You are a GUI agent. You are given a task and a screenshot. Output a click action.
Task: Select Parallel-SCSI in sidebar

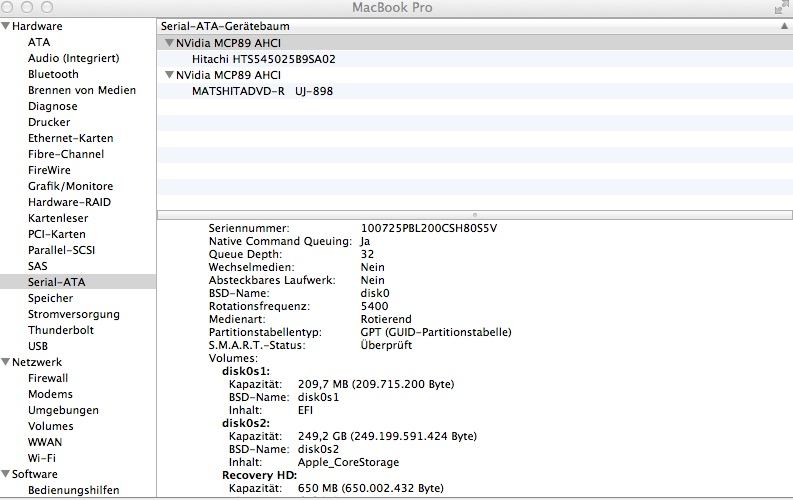(x=61, y=250)
